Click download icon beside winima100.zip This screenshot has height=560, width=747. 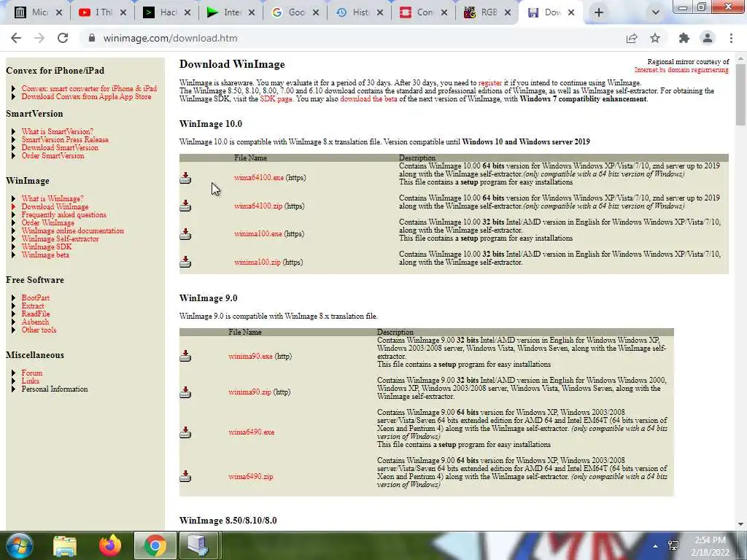click(185, 262)
